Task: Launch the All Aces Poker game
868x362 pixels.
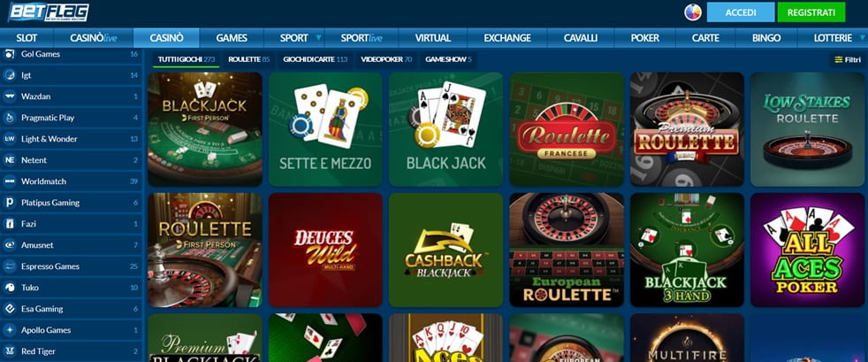Action: (807, 250)
